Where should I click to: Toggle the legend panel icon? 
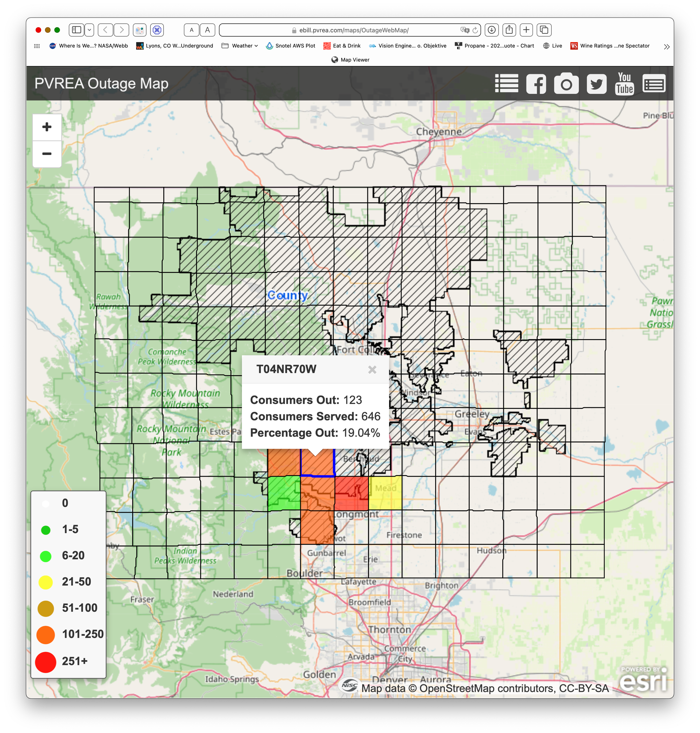[654, 83]
